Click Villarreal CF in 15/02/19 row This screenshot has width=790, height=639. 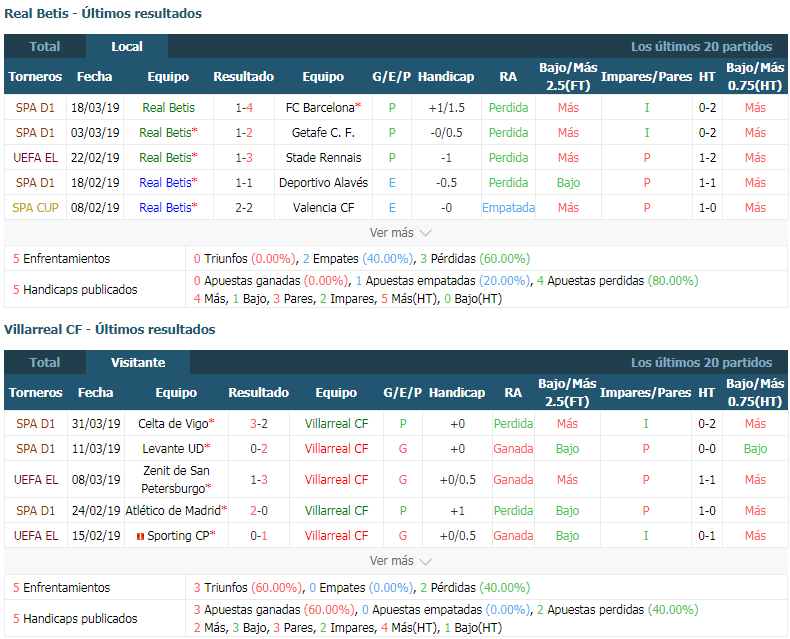[x=336, y=536]
